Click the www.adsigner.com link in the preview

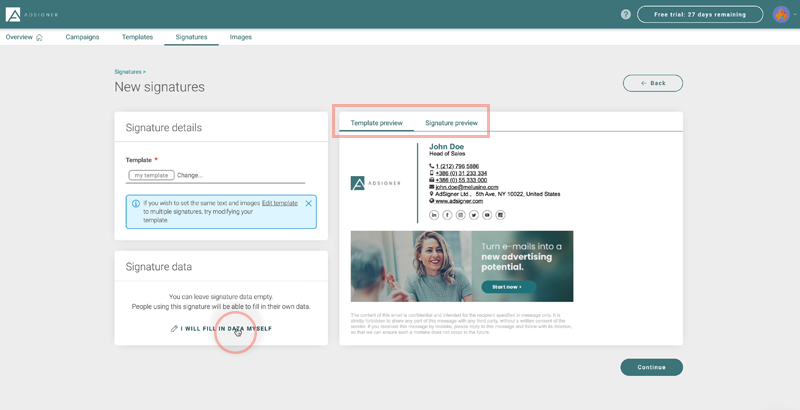click(x=459, y=201)
